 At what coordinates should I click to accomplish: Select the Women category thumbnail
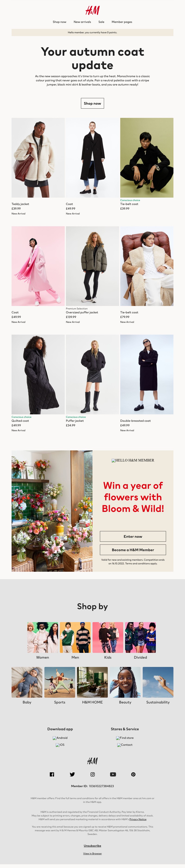[x=43, y=638]
